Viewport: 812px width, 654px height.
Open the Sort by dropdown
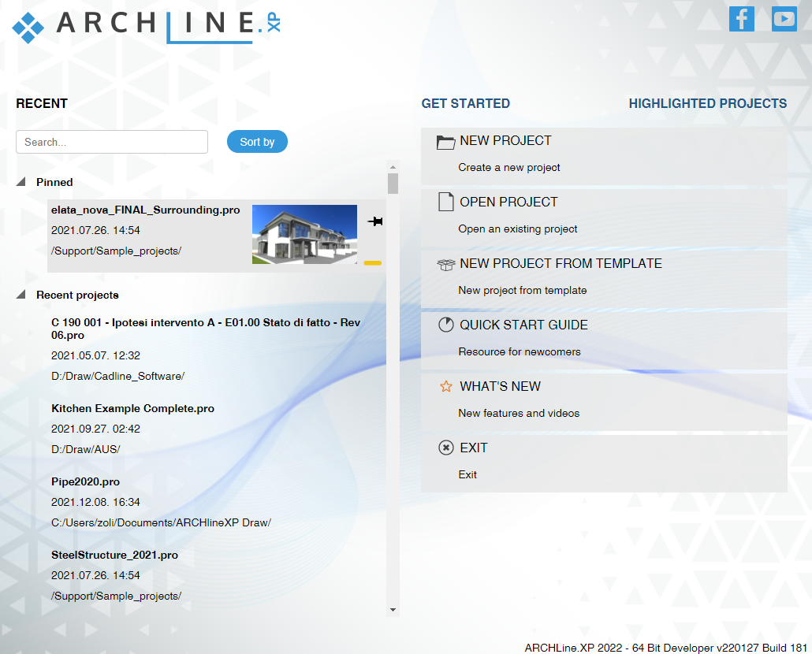pyautogui.click(x=257, y=142)
